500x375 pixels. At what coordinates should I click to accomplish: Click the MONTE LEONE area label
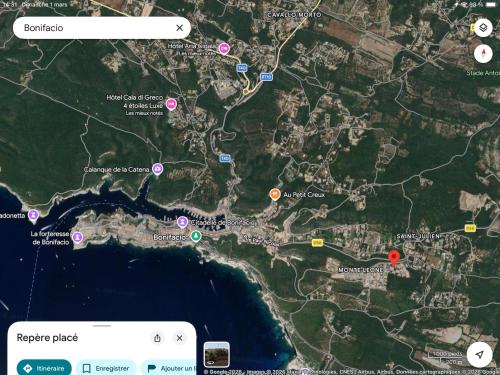pyautogui.click(x=361, y=270)
